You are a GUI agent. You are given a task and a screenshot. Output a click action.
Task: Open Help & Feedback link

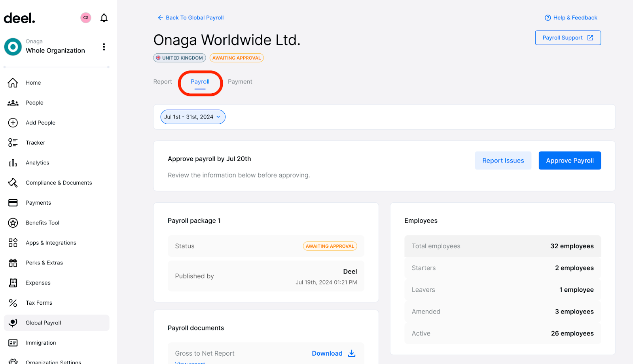coord(571,18)
